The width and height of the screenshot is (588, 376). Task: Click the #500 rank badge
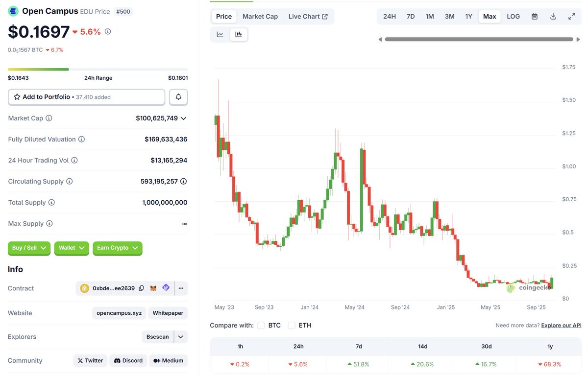(x=123, y=11)
